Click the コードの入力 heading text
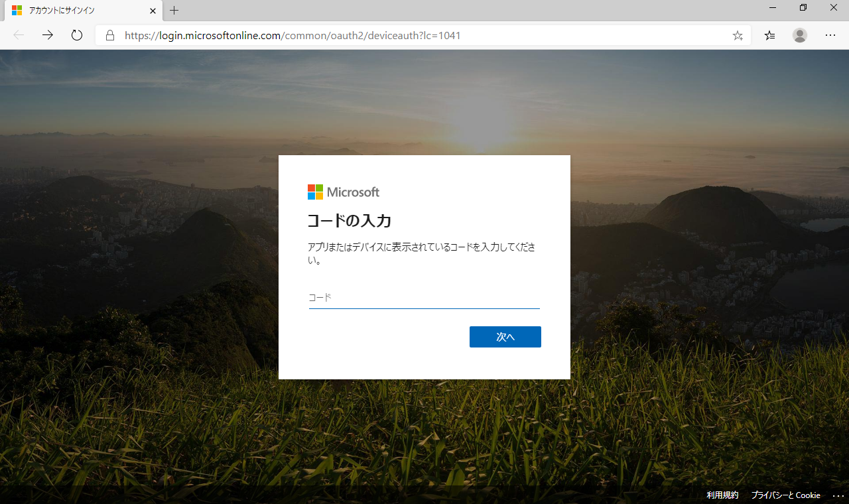Image resolution: width=849 pixels, height=504 pixels. tap(349, 221)
